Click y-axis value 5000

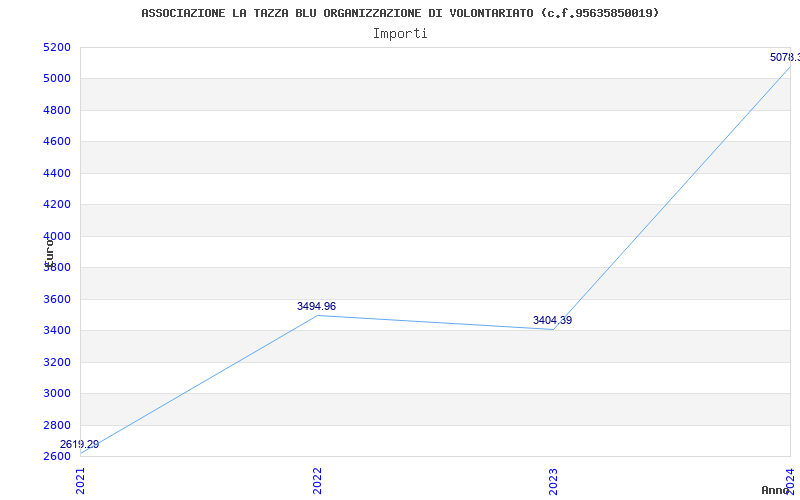click(57, 79)
